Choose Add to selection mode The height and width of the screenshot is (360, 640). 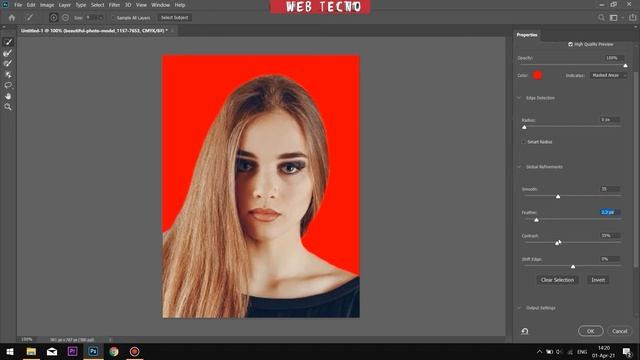click(x=53, y=18)
